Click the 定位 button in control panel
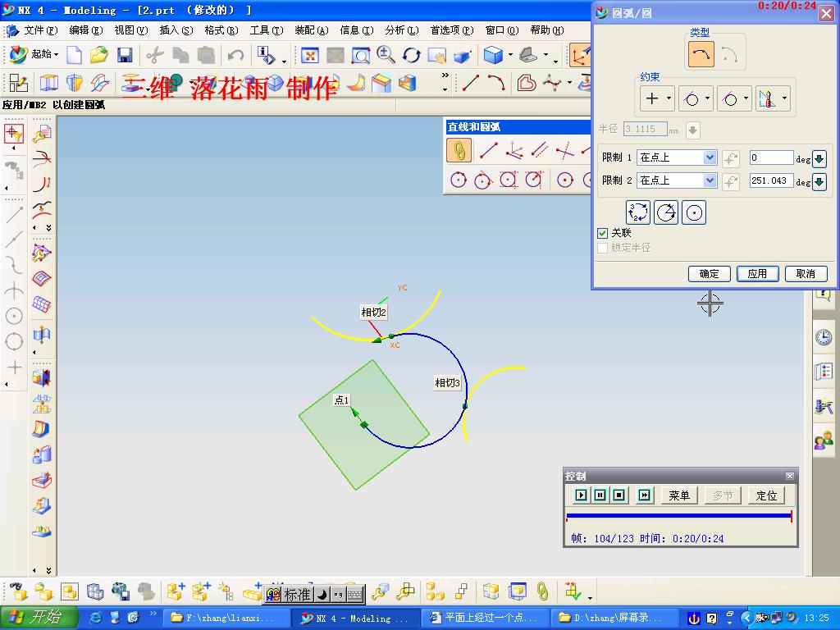Image resolution: width=840 pixels, height=630 pixels. point(766,495)
